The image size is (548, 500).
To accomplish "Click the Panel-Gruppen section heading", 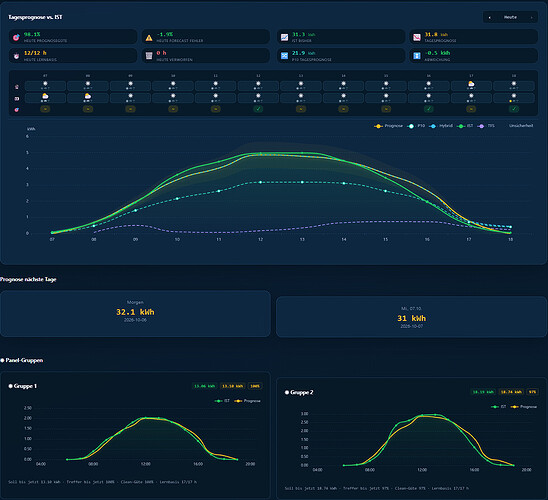I will pyautogui.click(x=22, y=360).
